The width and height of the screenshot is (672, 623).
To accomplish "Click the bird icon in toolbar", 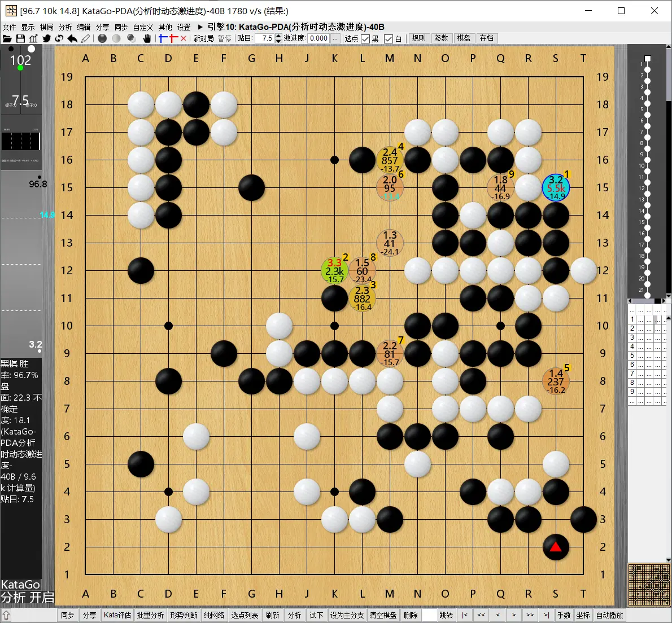I will (46, 38).
